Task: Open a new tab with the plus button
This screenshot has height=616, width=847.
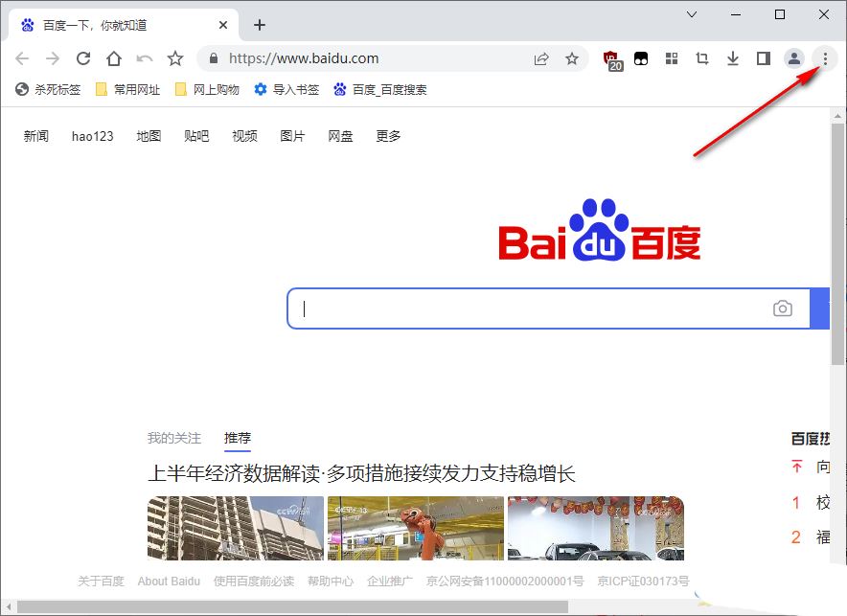Action: click(x=259, y=25)
